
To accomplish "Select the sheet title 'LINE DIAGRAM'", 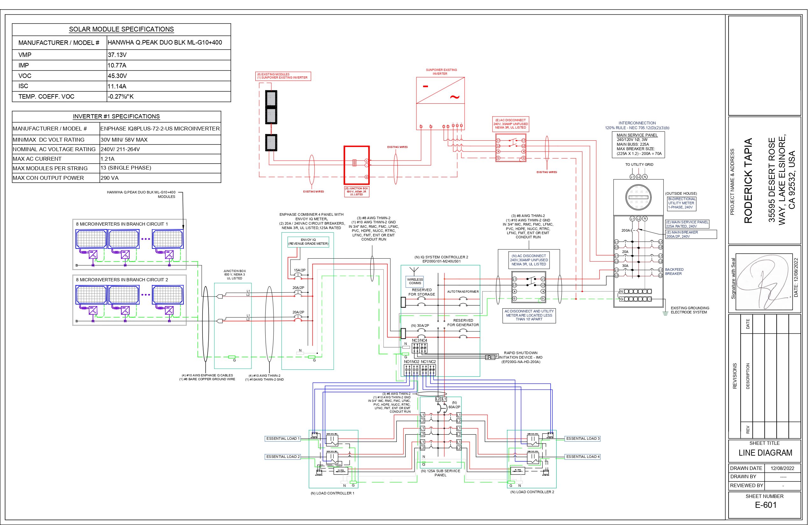I will tap(765, 453).
